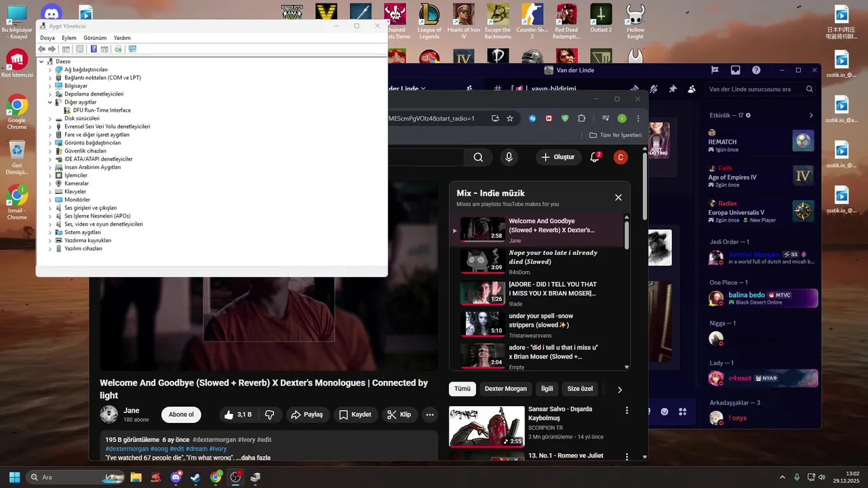Click Discord notification settings bell-slash icon
This screenshot has height=488, width=868.
[x=654, y=89]
